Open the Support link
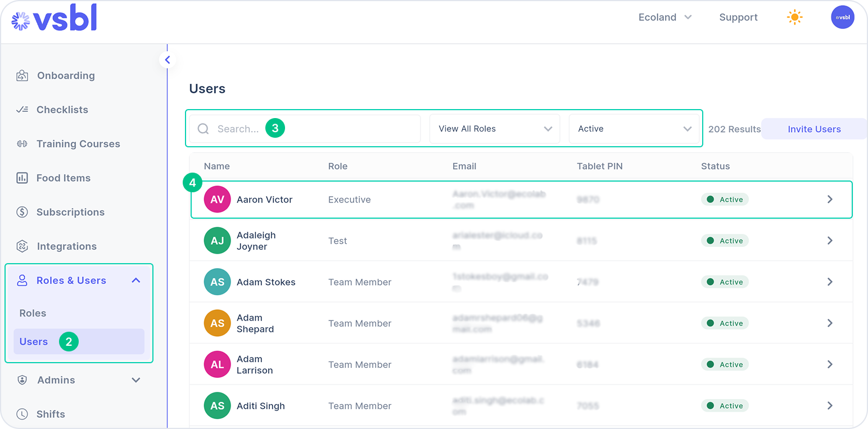 click(x=738, y=17)
